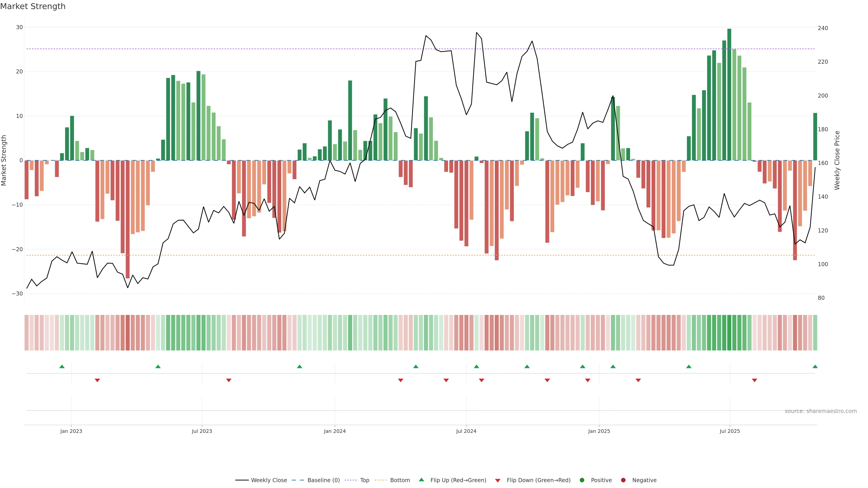Screen dimensions: 868x488
Task: Click first red flip-down triangle after Jan 2023
Action: (97, 380)
